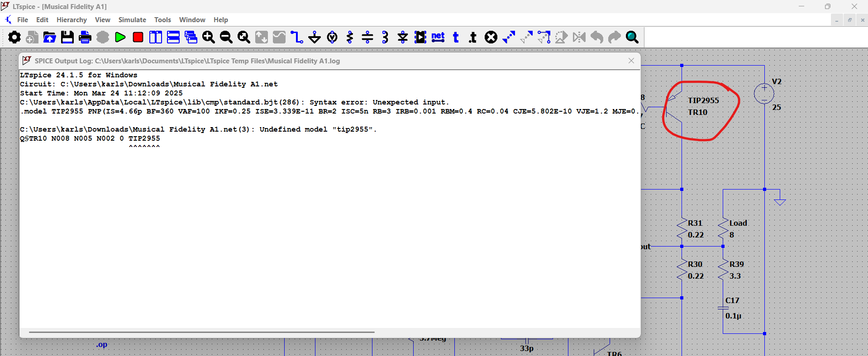
Task: Cascade windows icon
Action: click(191, 37)
